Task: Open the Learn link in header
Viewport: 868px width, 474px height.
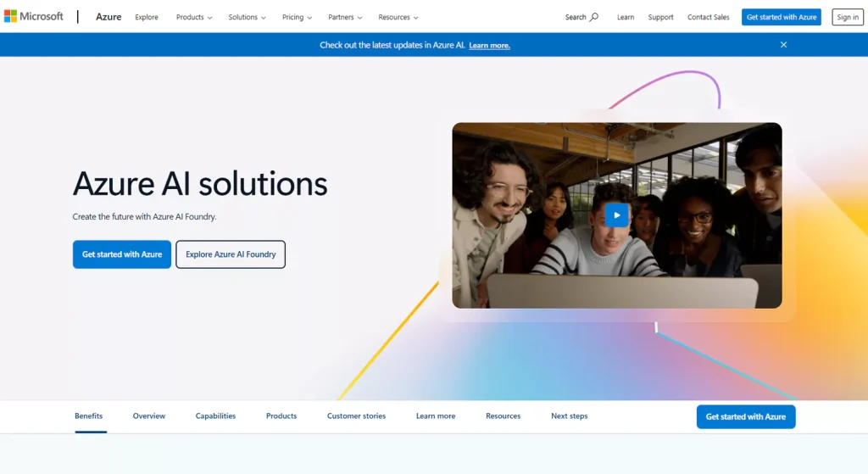Action: [x=626, y=17]
